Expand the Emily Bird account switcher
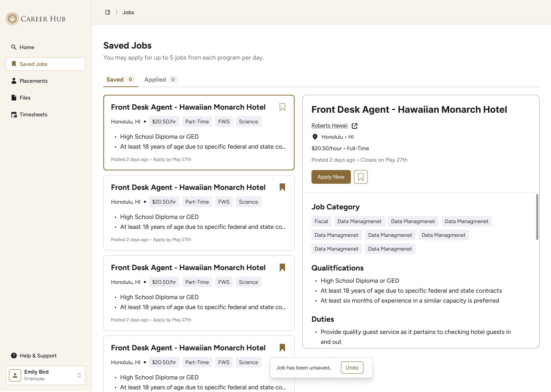Image resolution: width=551 pixels, height=392 pixels. tap(79, 375)
